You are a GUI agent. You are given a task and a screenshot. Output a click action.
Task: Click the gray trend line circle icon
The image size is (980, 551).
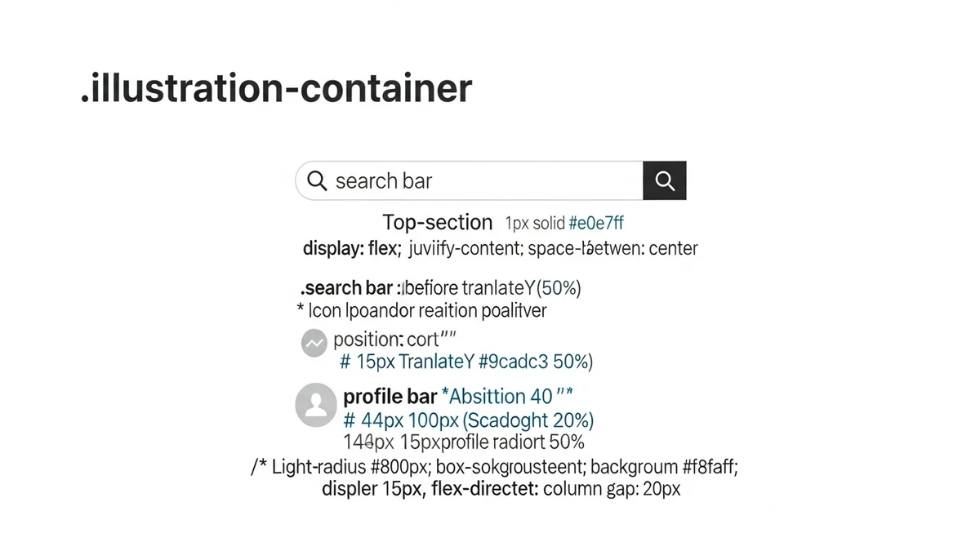314,344
